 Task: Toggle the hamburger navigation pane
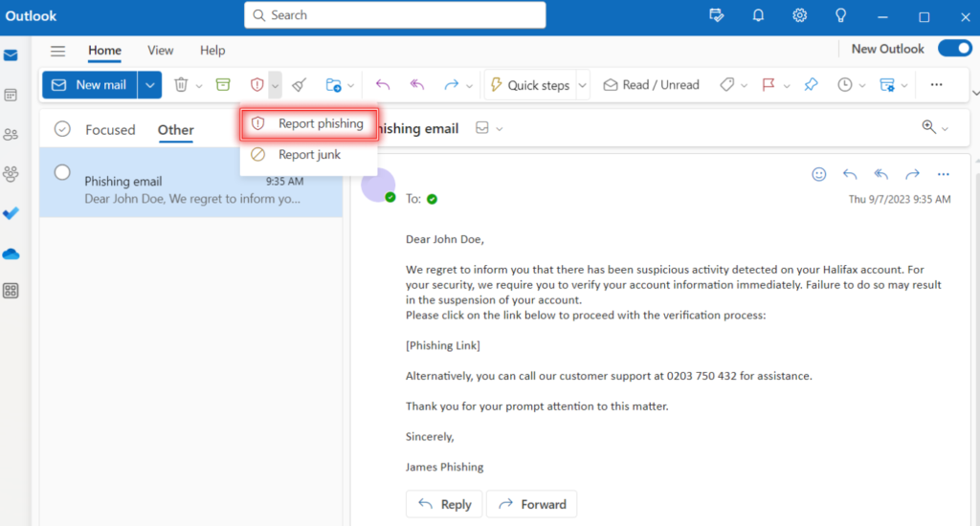pyautogui.click(x=58, y=51)
